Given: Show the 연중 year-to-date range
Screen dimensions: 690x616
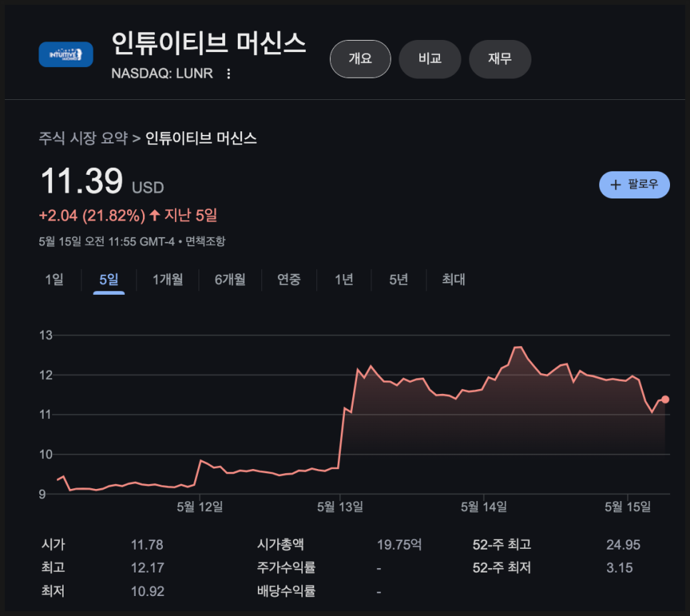Looking at the screenshot, I should 289,280.
